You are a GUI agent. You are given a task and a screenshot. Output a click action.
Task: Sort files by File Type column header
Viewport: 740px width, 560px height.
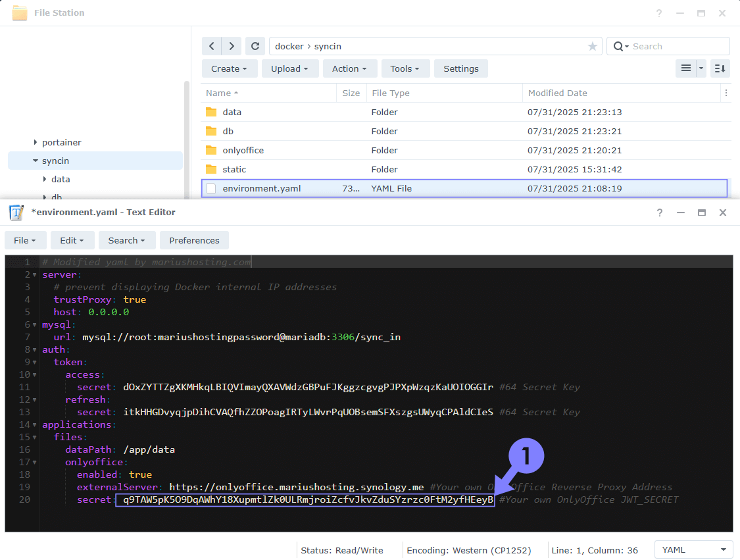click(444, 93)
